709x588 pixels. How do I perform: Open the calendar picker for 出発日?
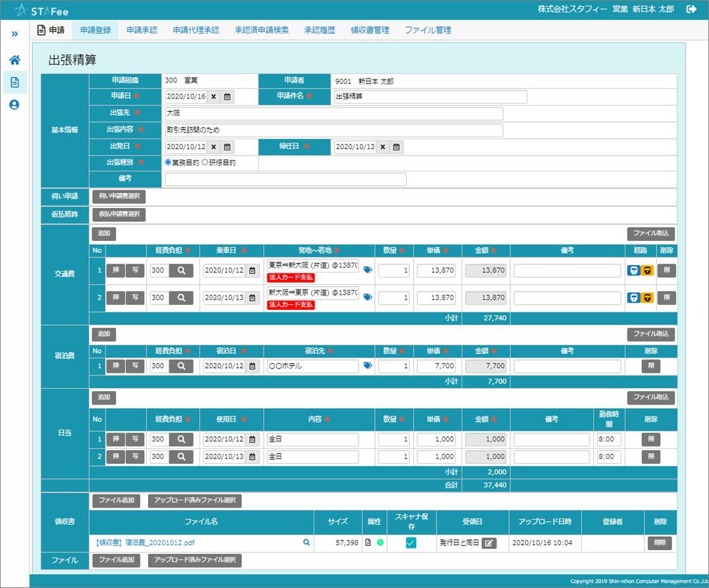pos(227,147)
